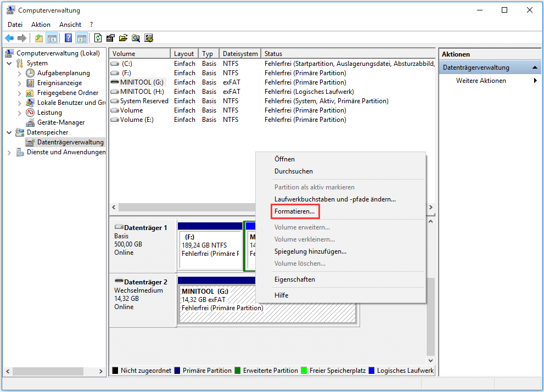Click the blue Help question mark icon
This screenshot has height=392, width=544.
pos(69,38)
